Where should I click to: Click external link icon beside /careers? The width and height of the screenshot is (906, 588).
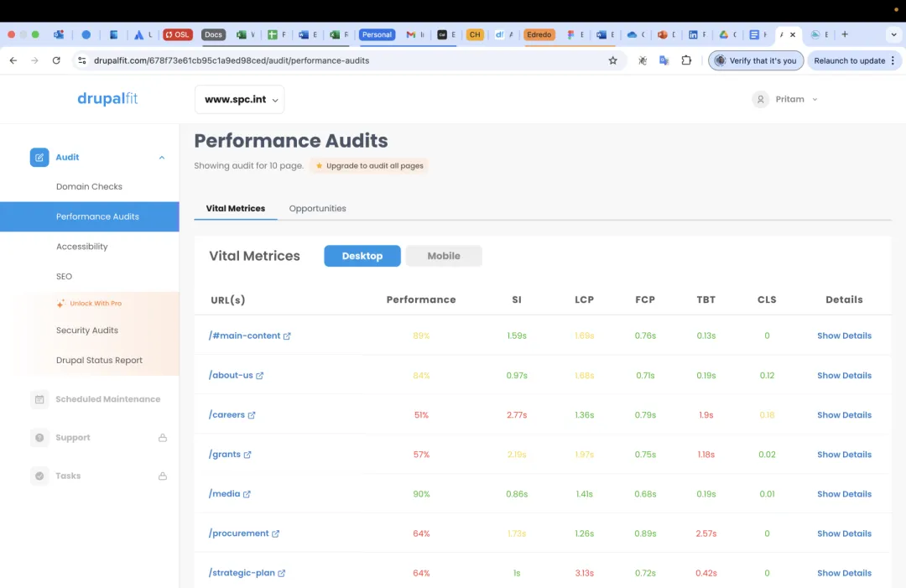(x=252, y=415)
